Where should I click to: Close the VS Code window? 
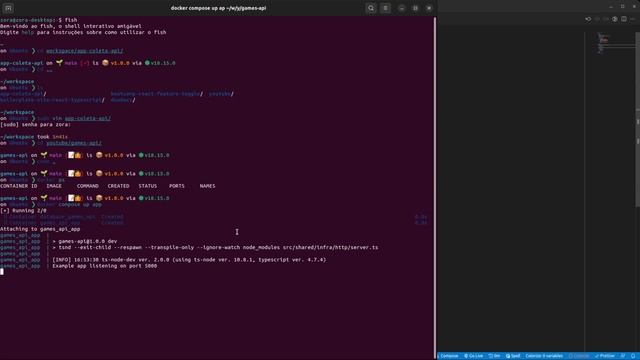click(634, 7)
